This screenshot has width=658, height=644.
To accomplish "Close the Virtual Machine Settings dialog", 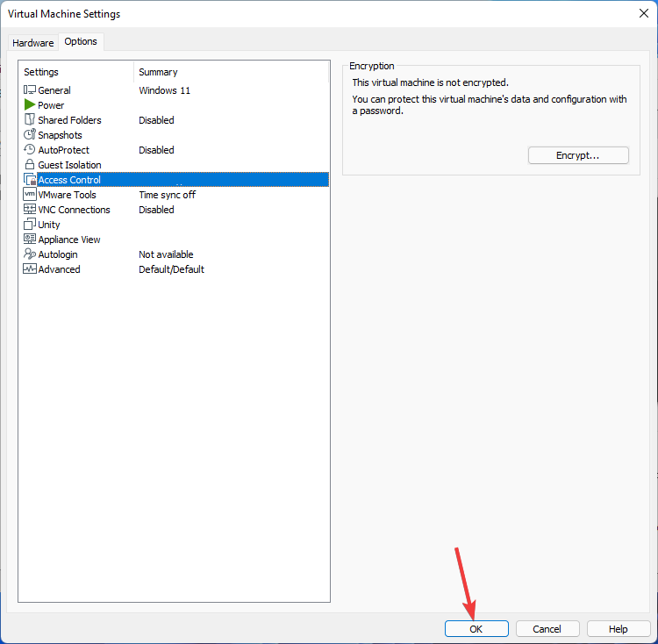I will tap(644, 13).
